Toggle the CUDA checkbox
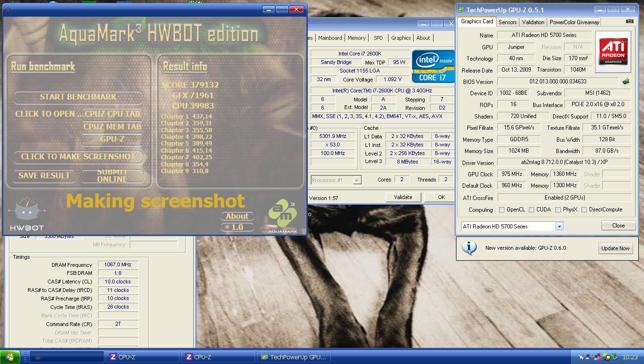The height and width of the screenshot is (364, 644). 531,209
